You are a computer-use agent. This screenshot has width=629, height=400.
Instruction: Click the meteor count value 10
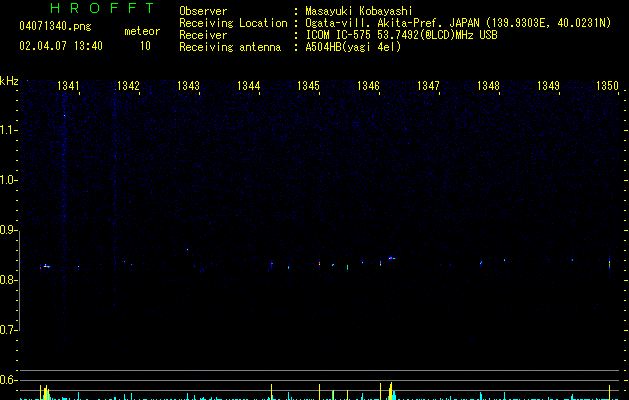point(145,46)
